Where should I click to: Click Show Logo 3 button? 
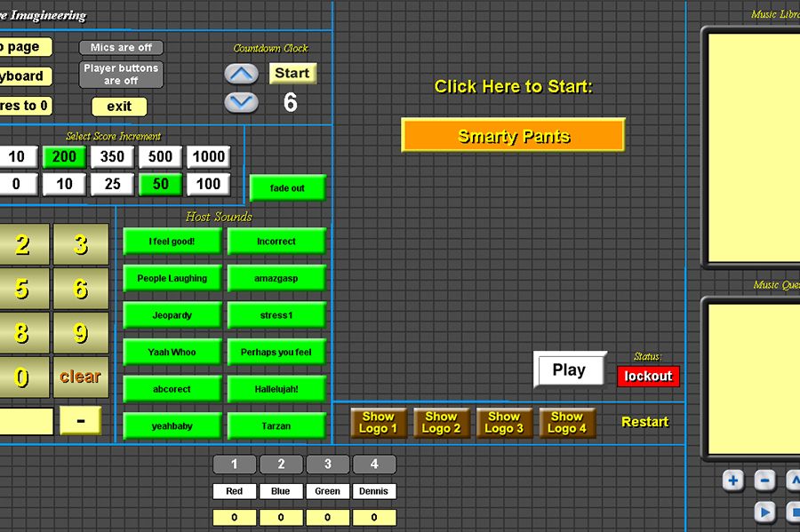click(x=504, y=423)
